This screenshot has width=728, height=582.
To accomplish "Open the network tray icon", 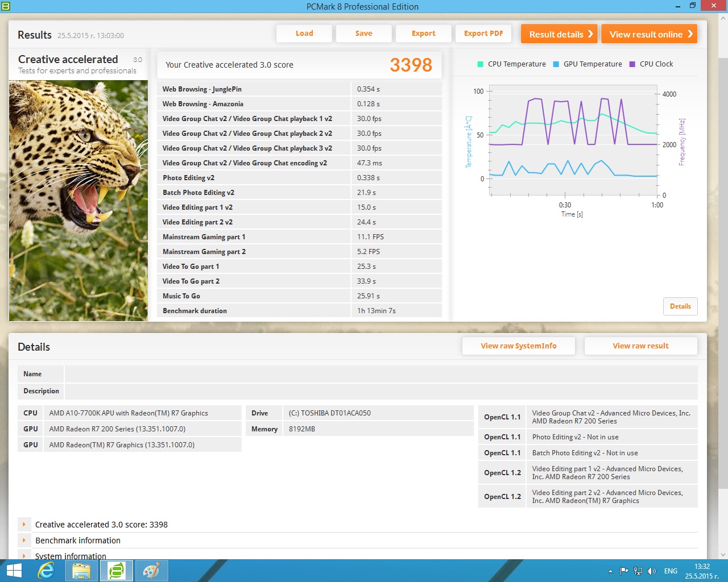I will (x=638, y=571).
